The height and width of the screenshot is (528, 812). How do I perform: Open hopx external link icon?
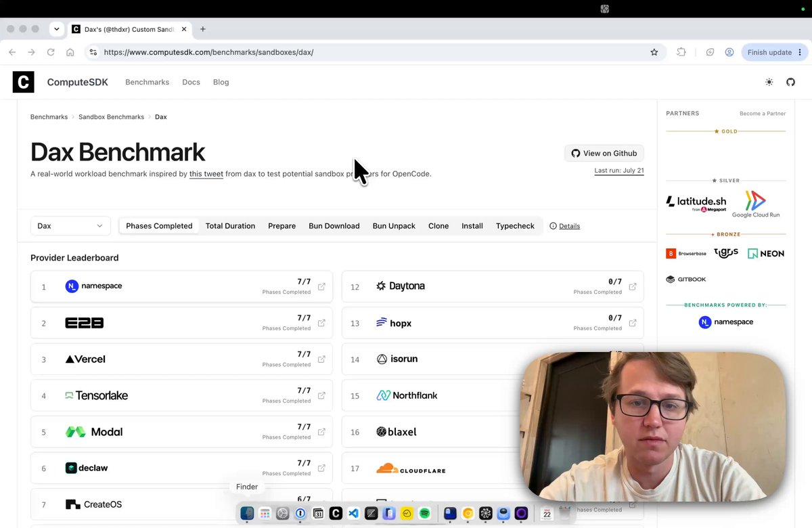[633, 323]
